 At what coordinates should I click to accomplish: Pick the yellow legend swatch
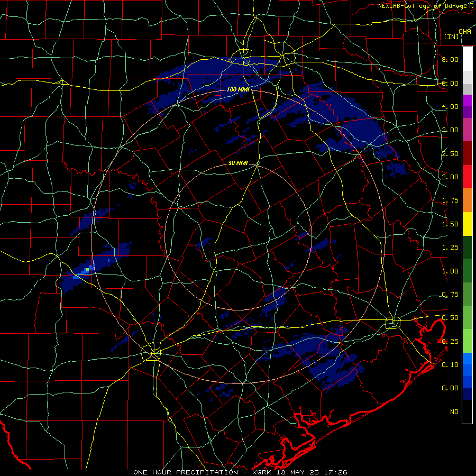(467, 224)
